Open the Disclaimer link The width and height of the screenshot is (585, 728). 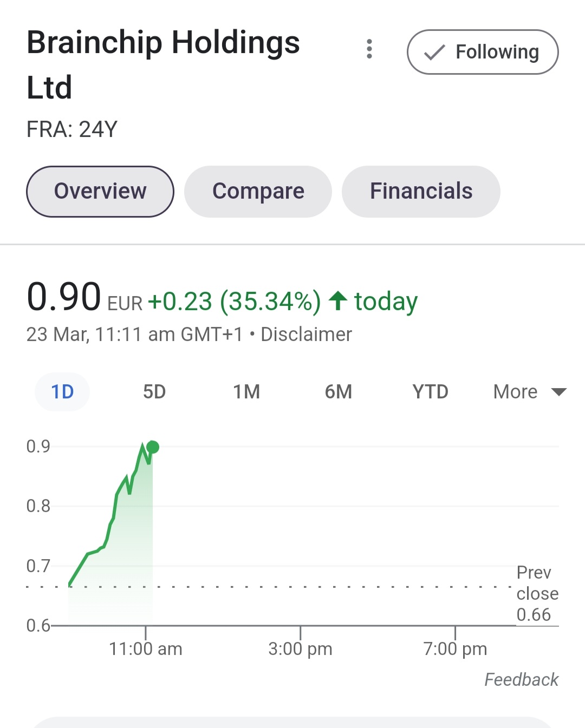[306, 335]
